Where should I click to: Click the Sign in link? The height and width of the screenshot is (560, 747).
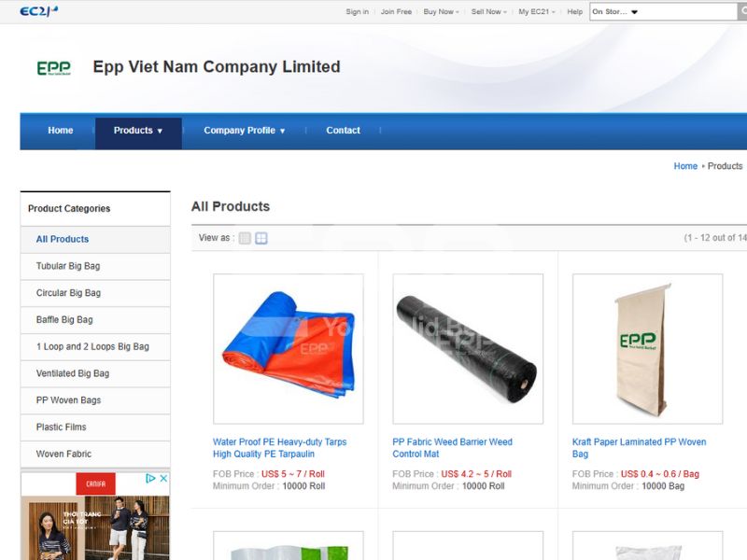358,11
